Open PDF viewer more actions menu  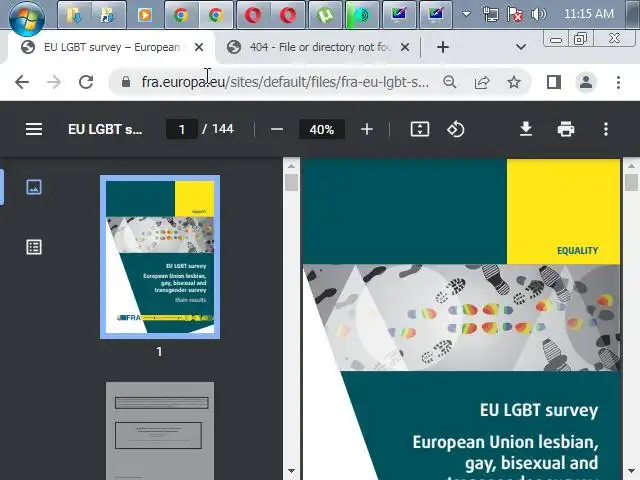click(x=606, y=129)
